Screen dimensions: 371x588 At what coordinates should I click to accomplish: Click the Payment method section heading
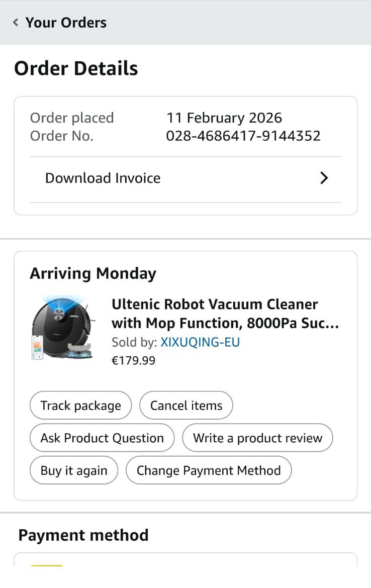tap(83, 535)
